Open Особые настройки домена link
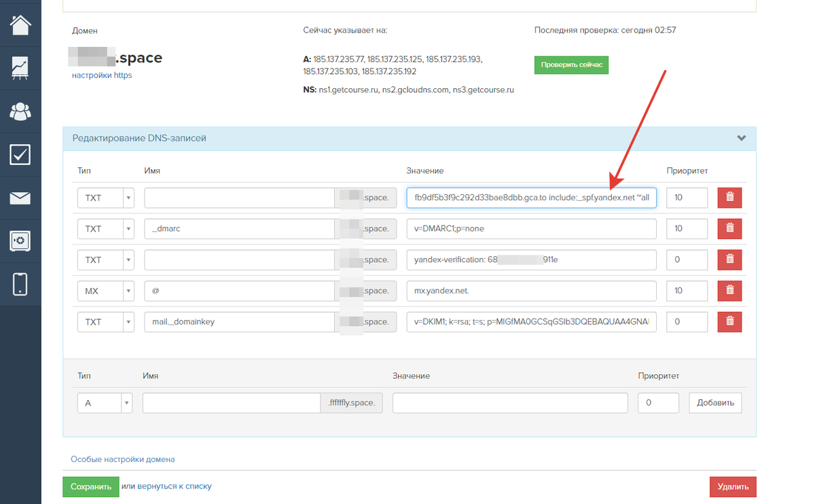This screenshot has width=815, height=504. (x=123, y=459)
